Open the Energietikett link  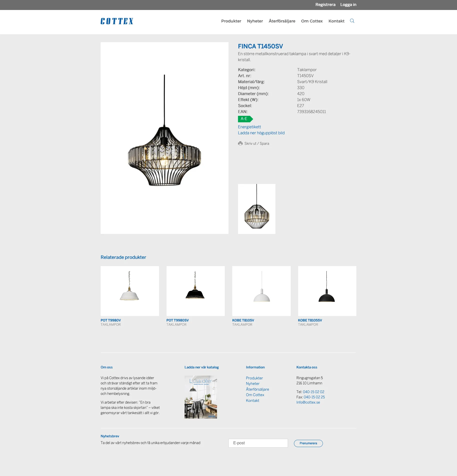(249, 127)
